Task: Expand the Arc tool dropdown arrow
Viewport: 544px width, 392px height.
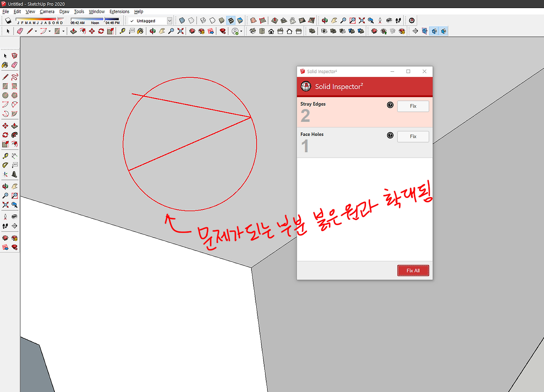Action: coord(49,31)
